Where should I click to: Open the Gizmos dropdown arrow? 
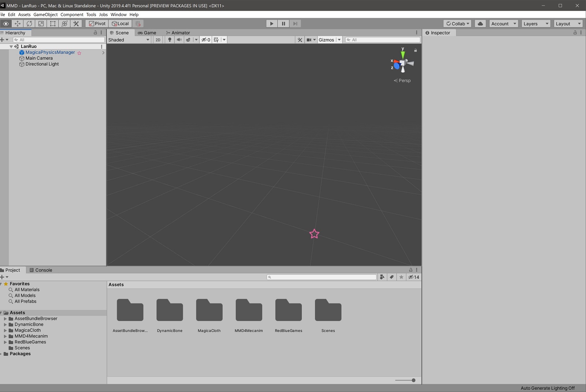[339, 40]
